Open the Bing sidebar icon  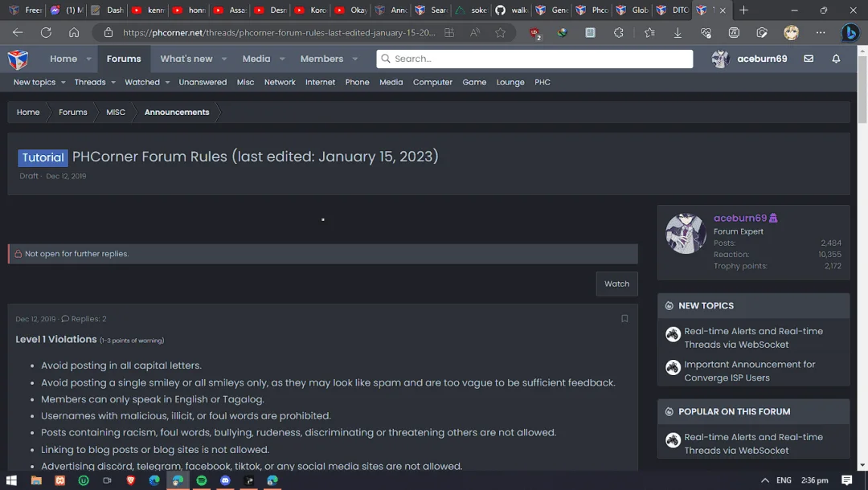pos(850,33)
